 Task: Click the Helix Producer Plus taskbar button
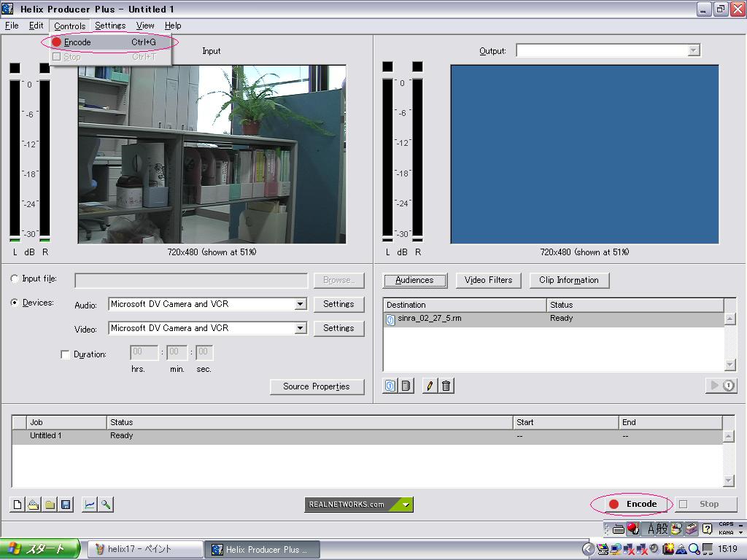(262, 550)
